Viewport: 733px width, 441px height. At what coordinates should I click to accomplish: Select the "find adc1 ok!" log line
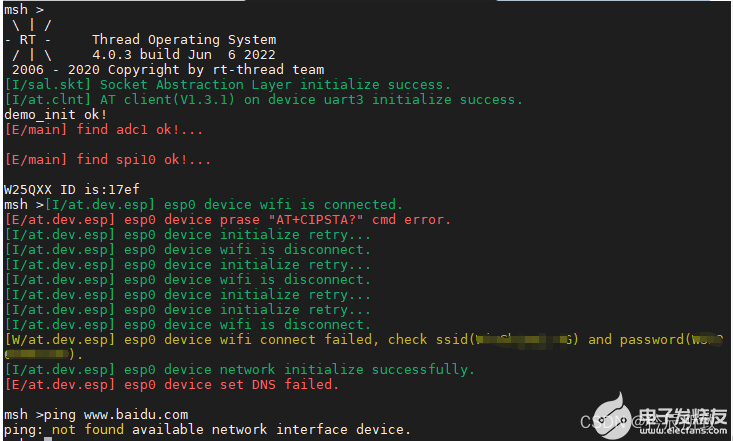coord(104,130)
